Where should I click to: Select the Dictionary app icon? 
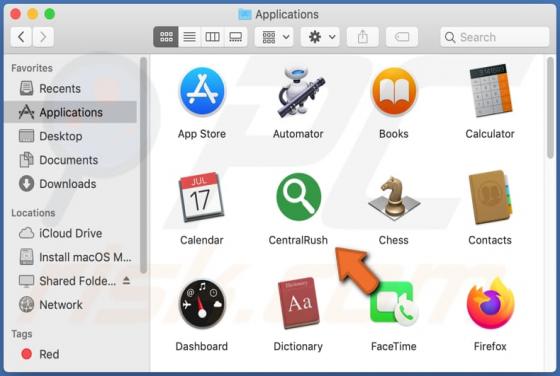[299, 303]
